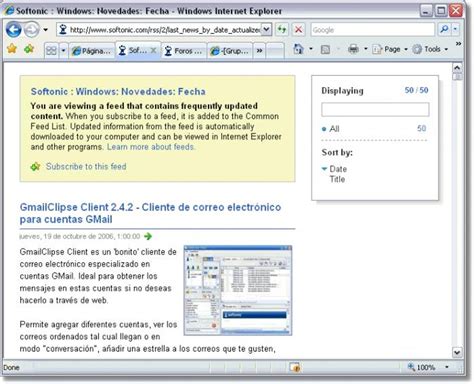
Task: Expand the tab list dropdown arrow
Action: pos(63,51)
